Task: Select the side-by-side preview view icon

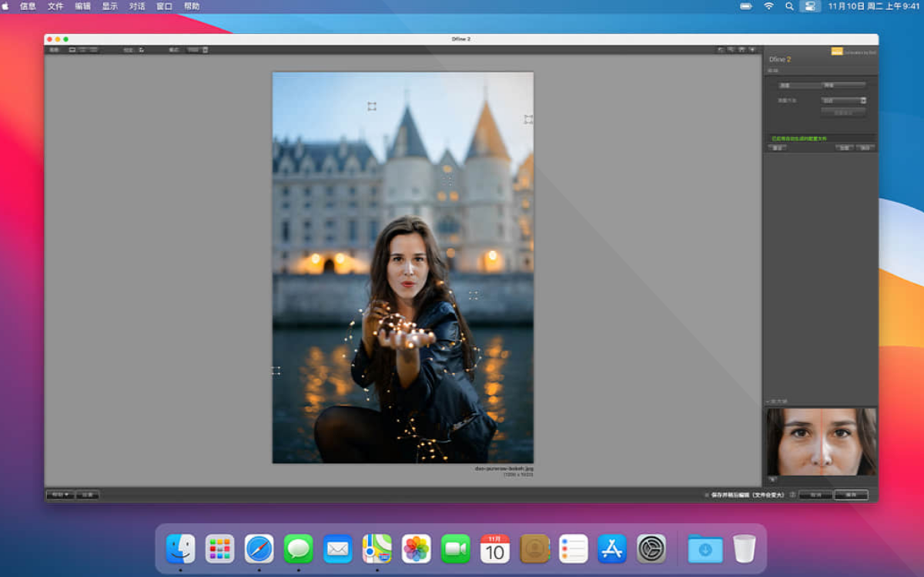Action: pyautogui.click(x=93, y=49)
